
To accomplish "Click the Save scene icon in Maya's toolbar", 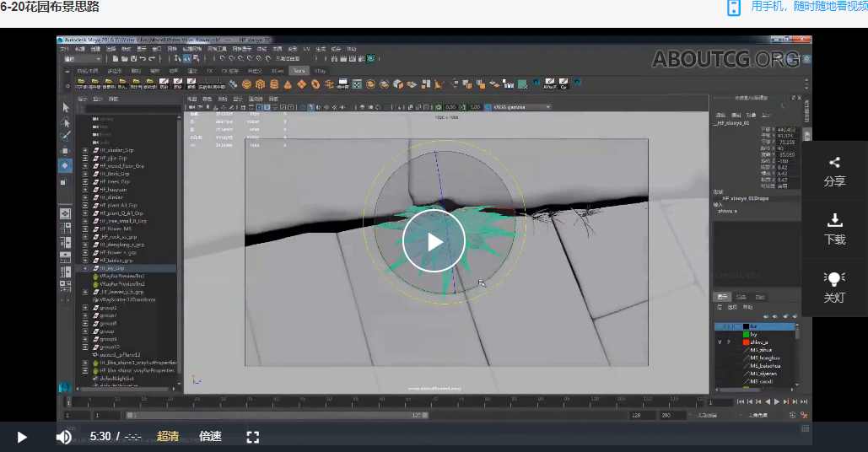I will click(133, 59).
